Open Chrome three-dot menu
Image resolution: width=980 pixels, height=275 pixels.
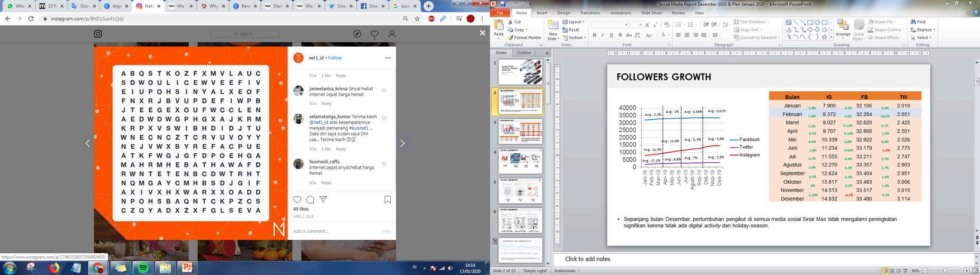482,18
